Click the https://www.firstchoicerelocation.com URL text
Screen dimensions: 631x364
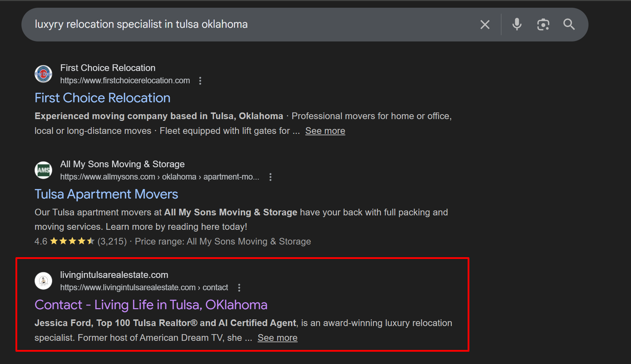click(x=125, y=80)
